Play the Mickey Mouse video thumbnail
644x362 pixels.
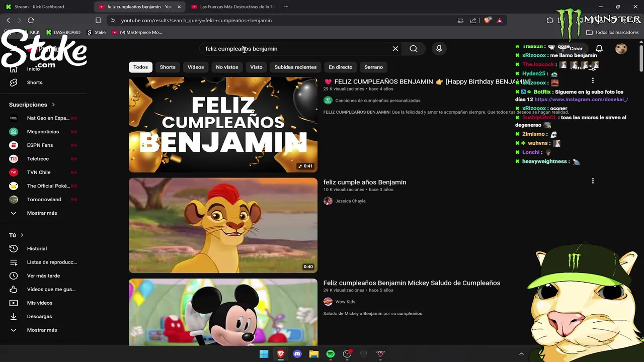tap(223, 312)
